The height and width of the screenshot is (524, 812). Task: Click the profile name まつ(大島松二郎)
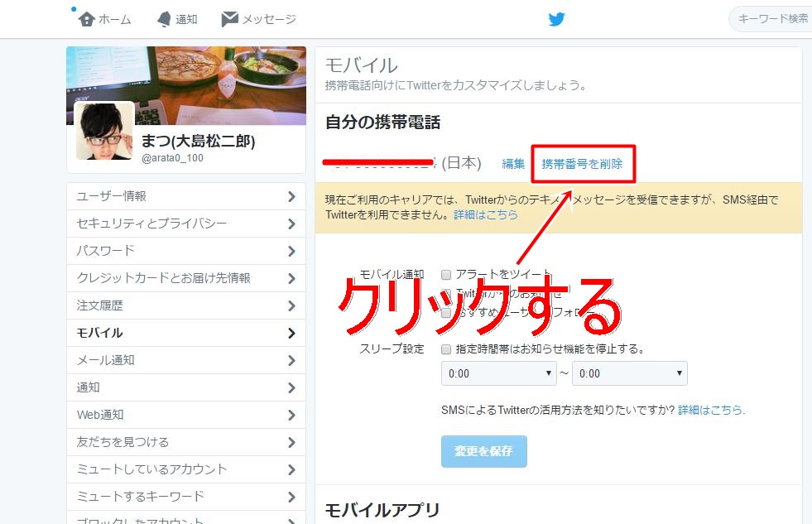click(x=199, y=141)
